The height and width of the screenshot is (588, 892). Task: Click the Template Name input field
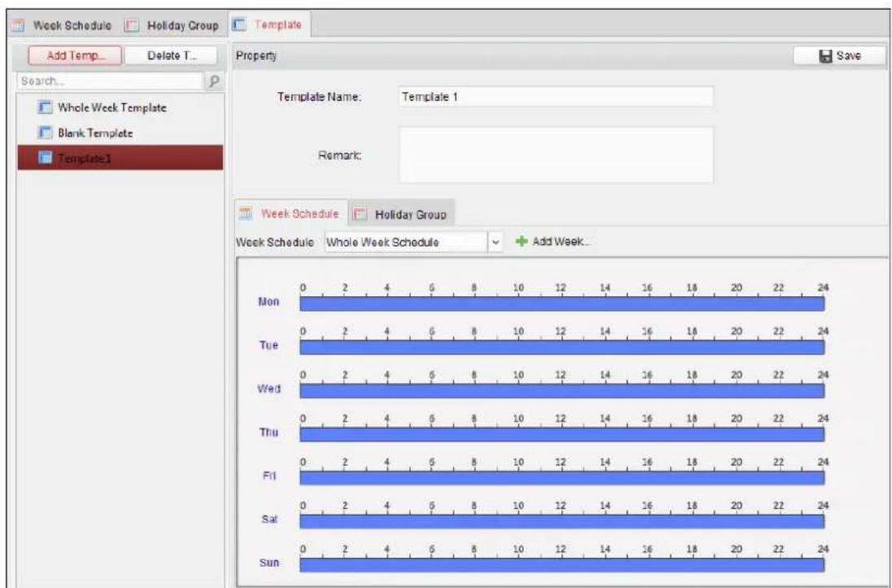click(x=556, y=97)
